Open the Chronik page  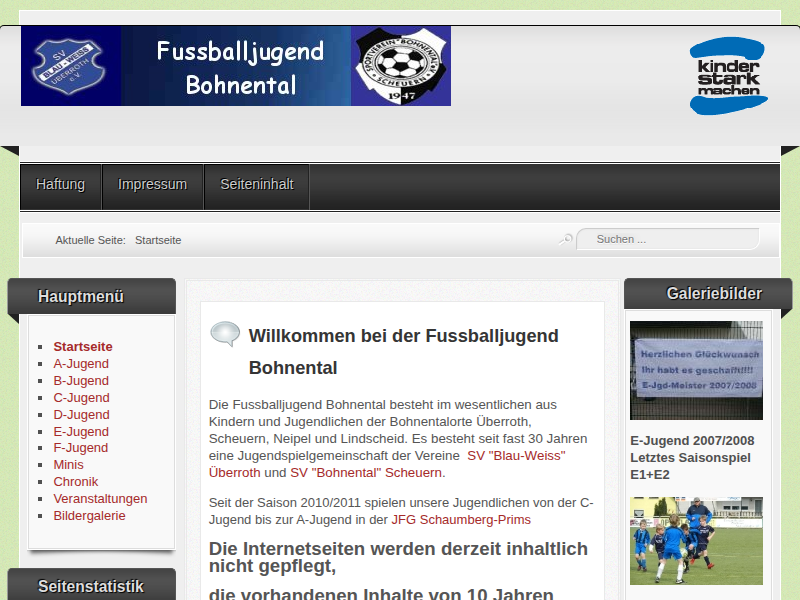coord(76,482)
